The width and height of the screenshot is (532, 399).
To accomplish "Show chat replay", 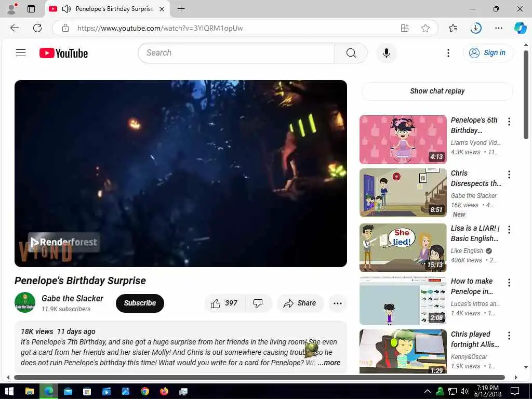I will [x=437, y=91].
